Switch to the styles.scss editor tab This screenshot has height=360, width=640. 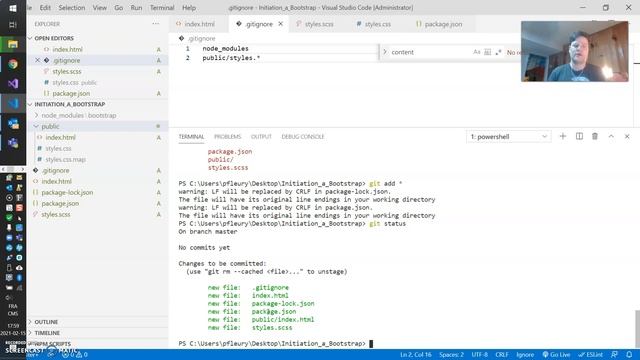319,24
